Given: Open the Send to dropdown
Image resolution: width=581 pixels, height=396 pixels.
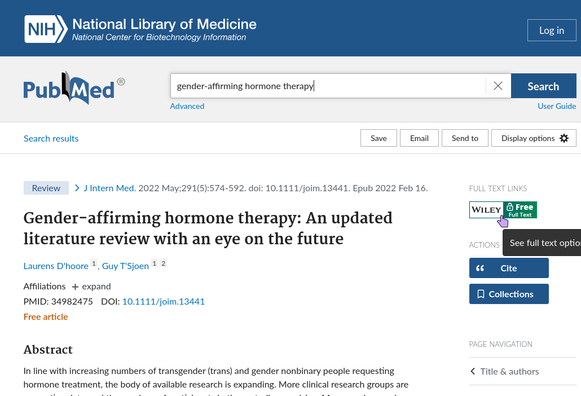Looking at the screenshot, I should pos(465,138).
